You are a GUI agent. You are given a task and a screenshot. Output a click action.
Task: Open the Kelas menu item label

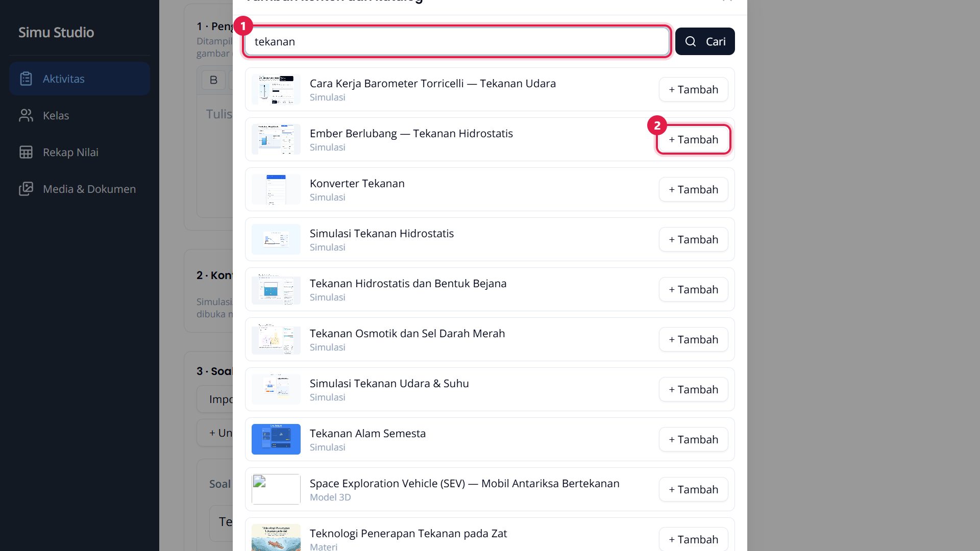(x=56, y=115)
